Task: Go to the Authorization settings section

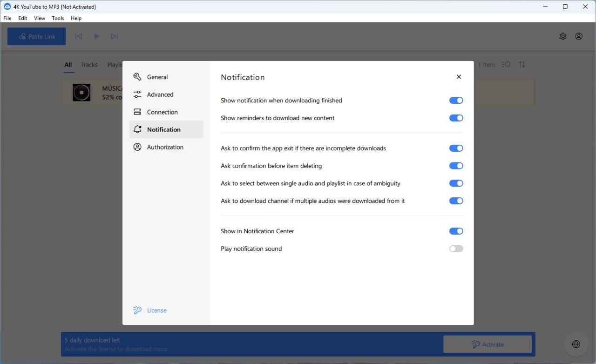Action: tap(166, 147)
